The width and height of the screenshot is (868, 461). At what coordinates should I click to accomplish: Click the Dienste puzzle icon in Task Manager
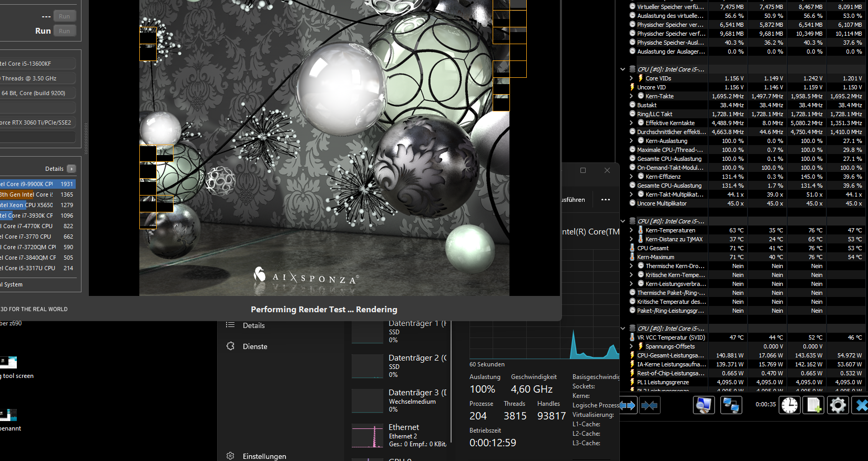coord(230,346)
